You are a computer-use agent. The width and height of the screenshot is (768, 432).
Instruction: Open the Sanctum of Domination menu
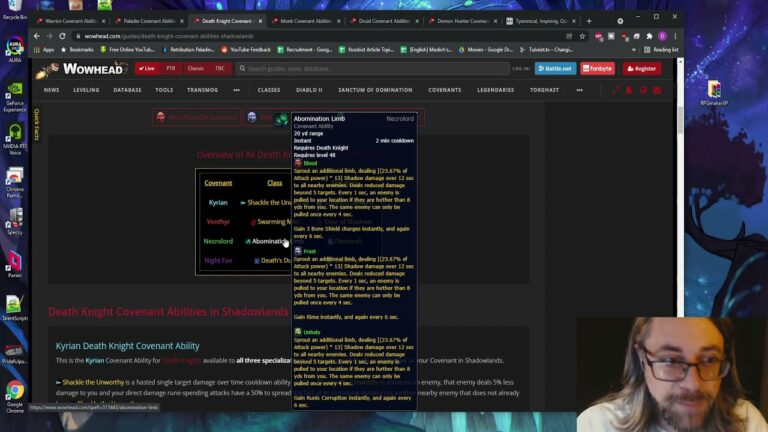[375, 90]
